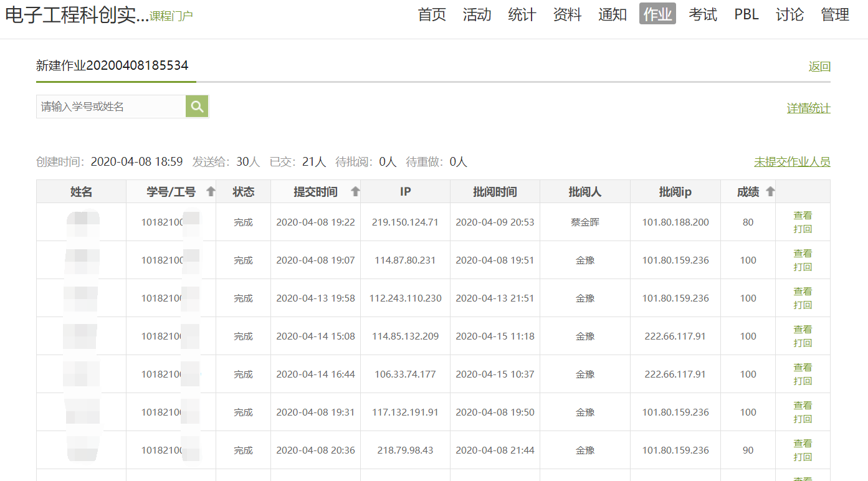
Task: Open the 讨论 menu item
Action: (789, 14)
